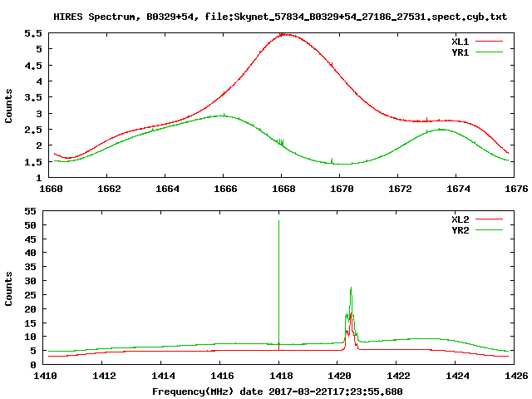Click the 1666 x-axis tick label
The height and width of the screenshot is (399, 532).
tap(225, 189)
